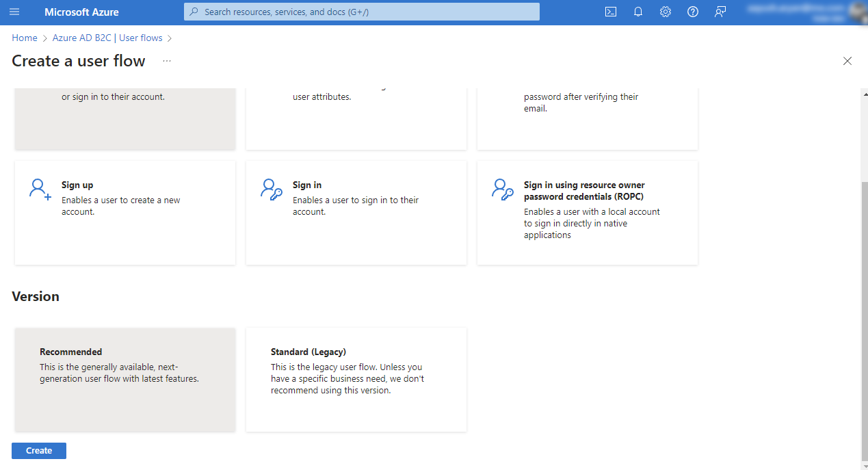Navigate to Home breadcrumb
This screenshot has height=470, width=868.
point(24,38)
